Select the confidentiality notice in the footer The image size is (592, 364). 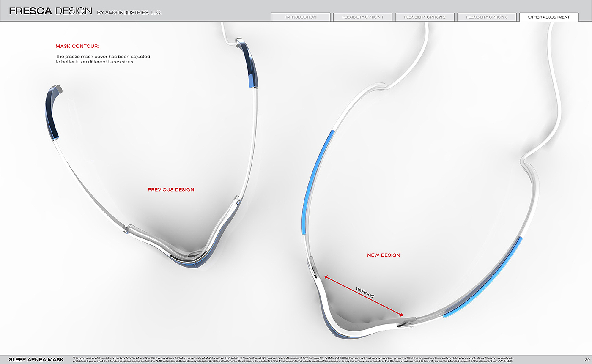pos(293,360)
